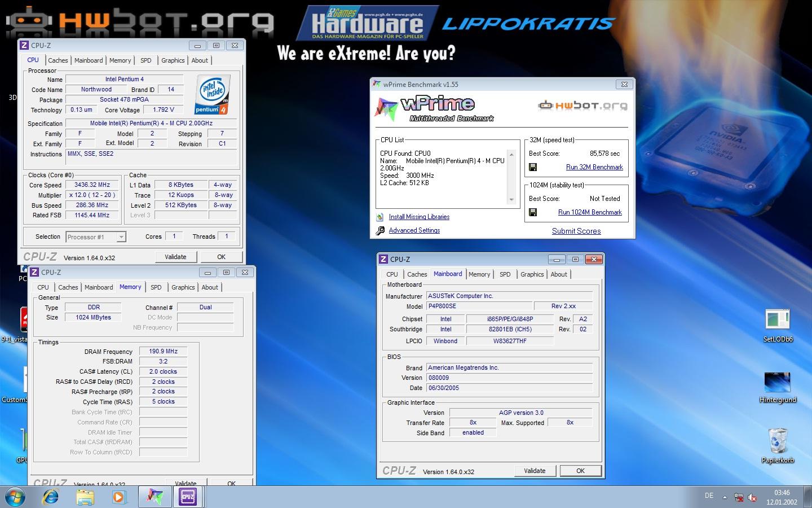Screen dimensions: 812x508
Task: Click the CPU-Z title icon of the Mainboard window
Action: coord(383,259)
